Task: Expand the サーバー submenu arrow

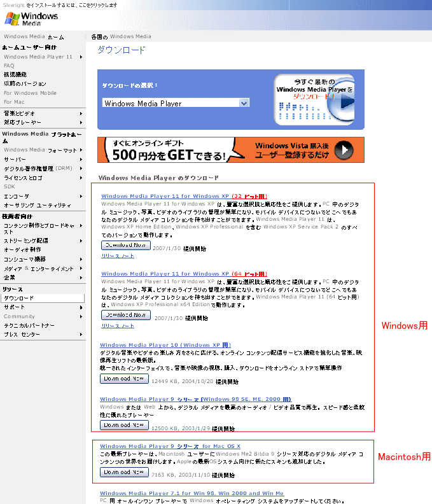Action: [81, 160]
